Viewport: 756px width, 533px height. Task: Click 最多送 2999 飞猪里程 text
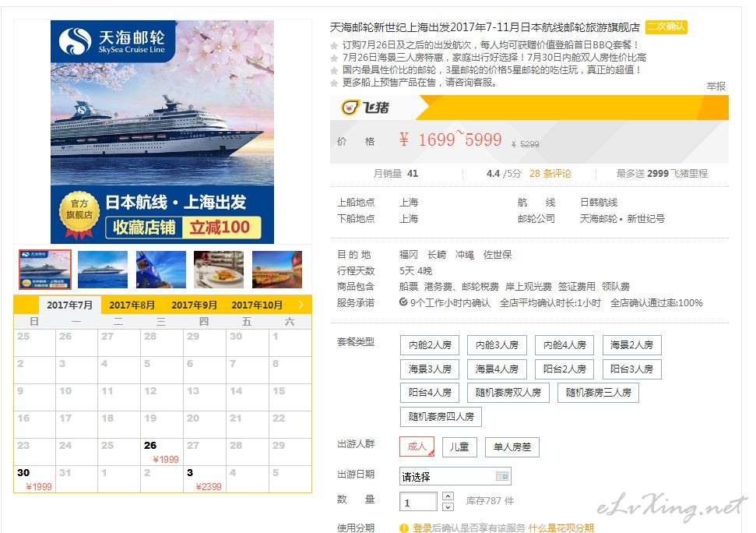(662, 174)
